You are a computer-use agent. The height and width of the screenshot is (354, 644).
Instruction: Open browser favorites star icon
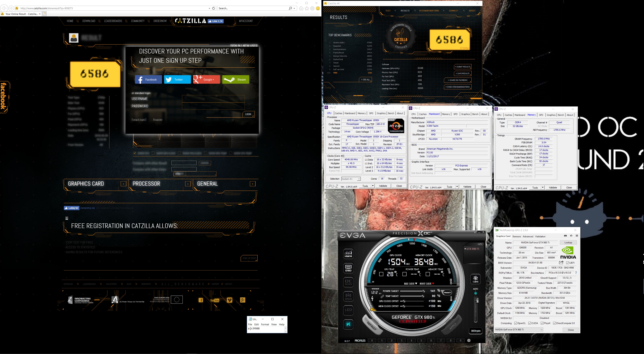click(x=307, y=9)
